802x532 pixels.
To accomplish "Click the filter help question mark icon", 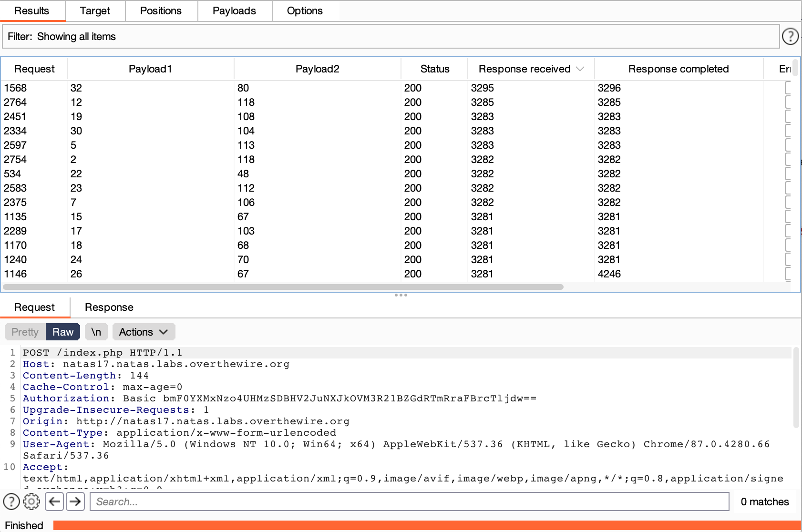I will [x=790, y=36].
